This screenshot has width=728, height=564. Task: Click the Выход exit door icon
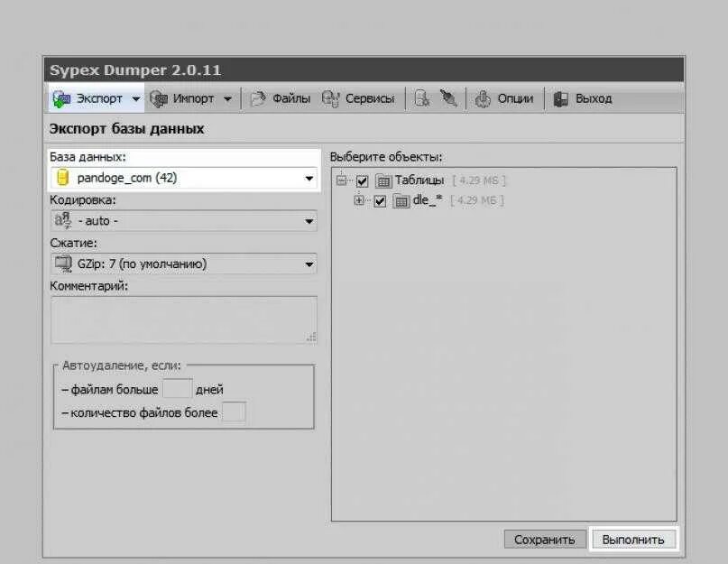(561, 99)
